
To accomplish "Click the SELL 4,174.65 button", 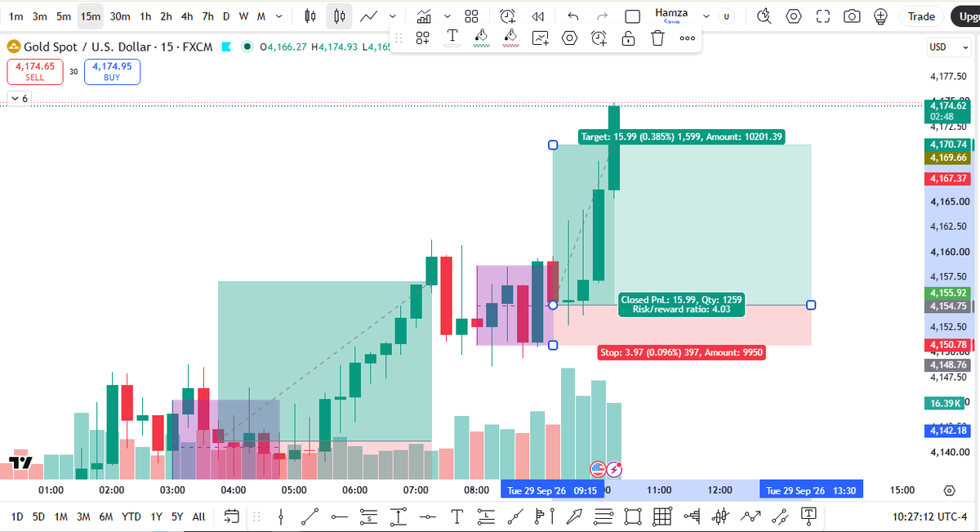I will pos(34,72).
